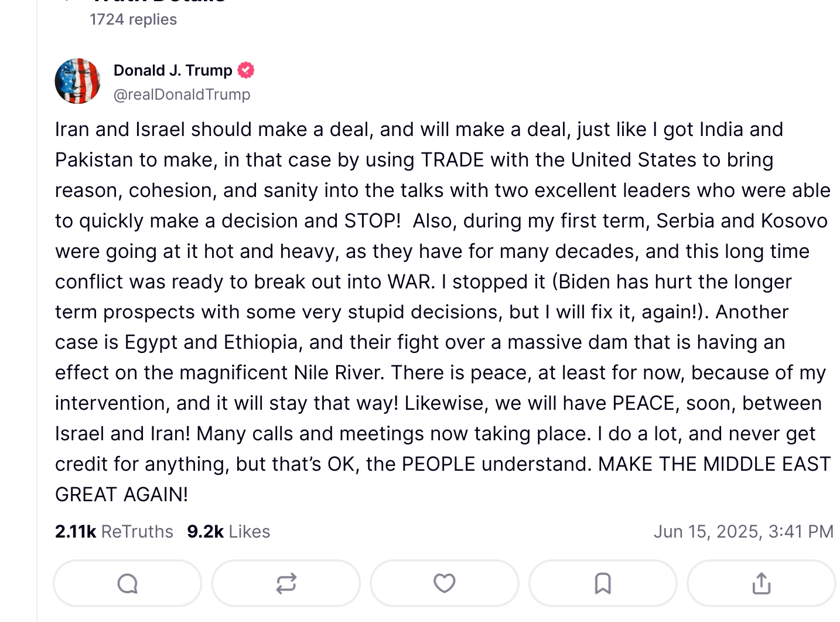Open the flag-painted profile avatar
Image resolution: width=840 pixels, height=622 pixels.
78,81
